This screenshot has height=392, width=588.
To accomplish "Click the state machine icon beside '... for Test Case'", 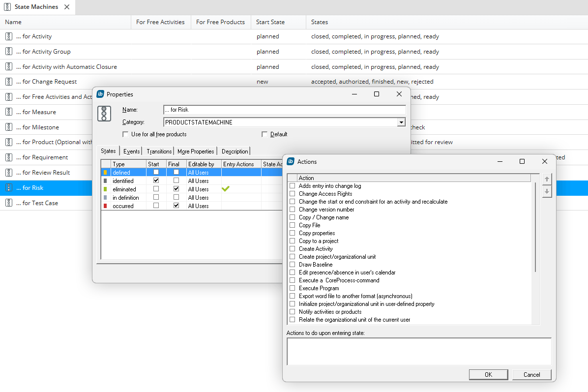I will tap(8, 203).
